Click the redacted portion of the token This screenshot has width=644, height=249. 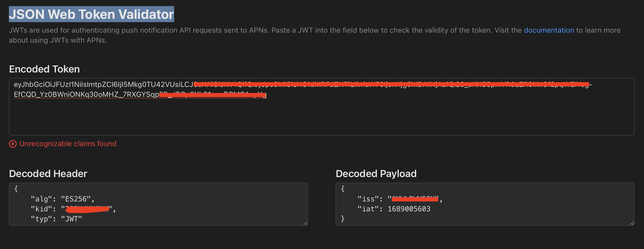[x=360, y=84]
